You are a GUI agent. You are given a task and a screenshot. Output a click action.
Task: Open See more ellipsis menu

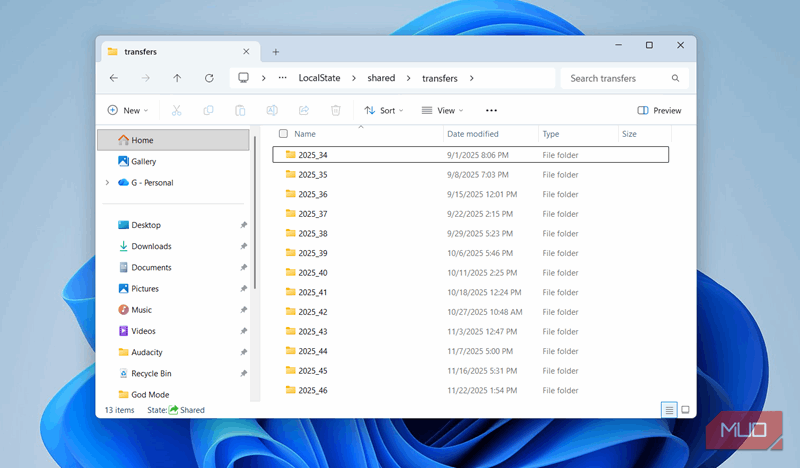[x=491, y=110]
